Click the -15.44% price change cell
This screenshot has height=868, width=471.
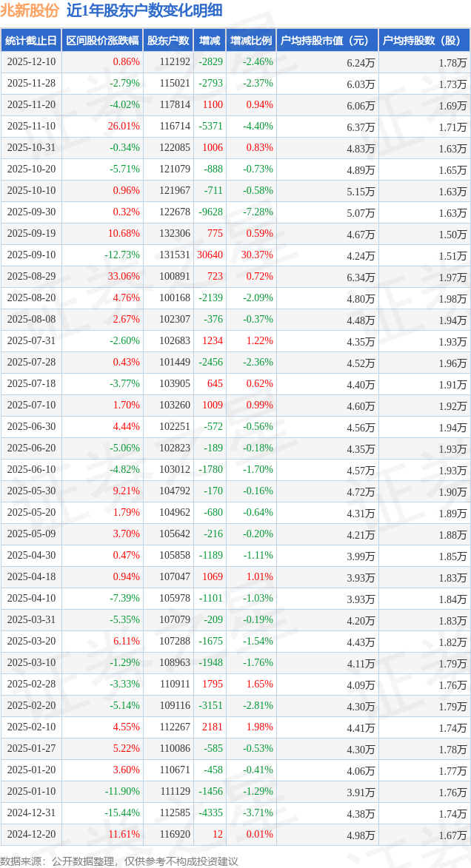point(122,813)
